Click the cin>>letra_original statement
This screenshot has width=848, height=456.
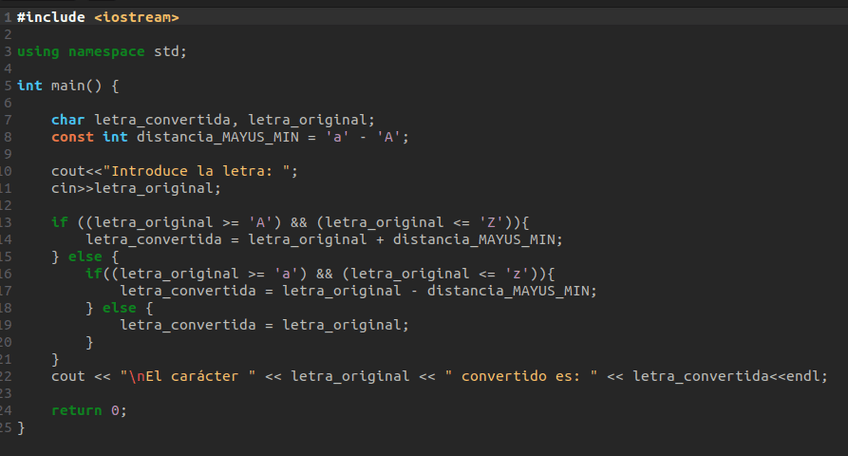point(136,188)
